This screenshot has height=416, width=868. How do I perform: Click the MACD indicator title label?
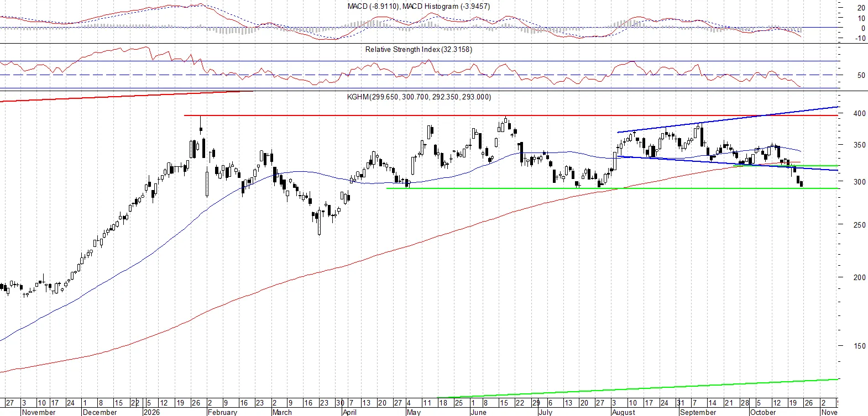[419, 7]
